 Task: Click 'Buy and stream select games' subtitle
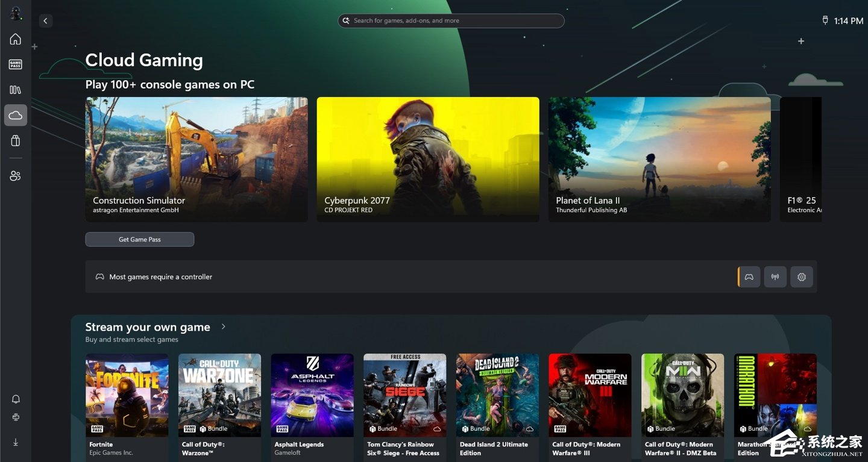click(132, 340)
